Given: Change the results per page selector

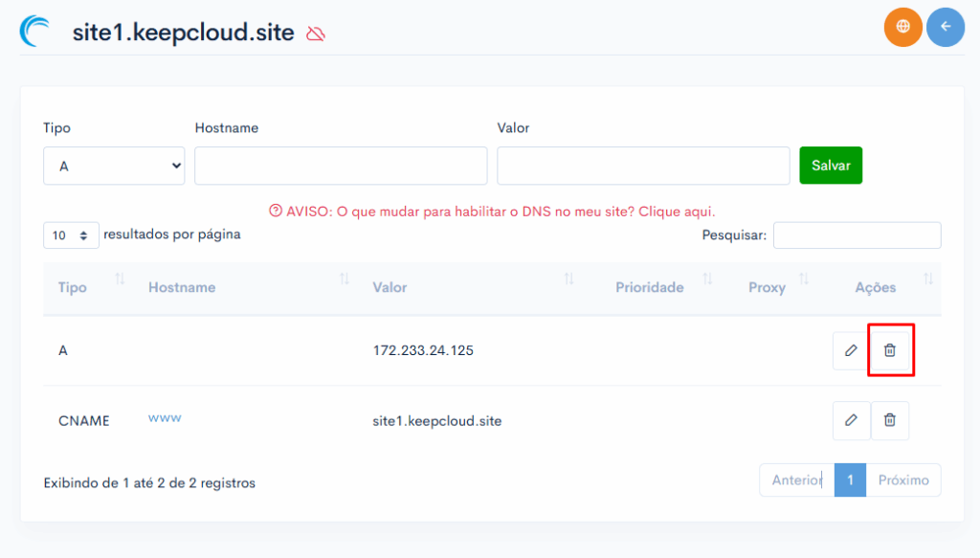Looking at the screenshot, I should click(71, 235).
